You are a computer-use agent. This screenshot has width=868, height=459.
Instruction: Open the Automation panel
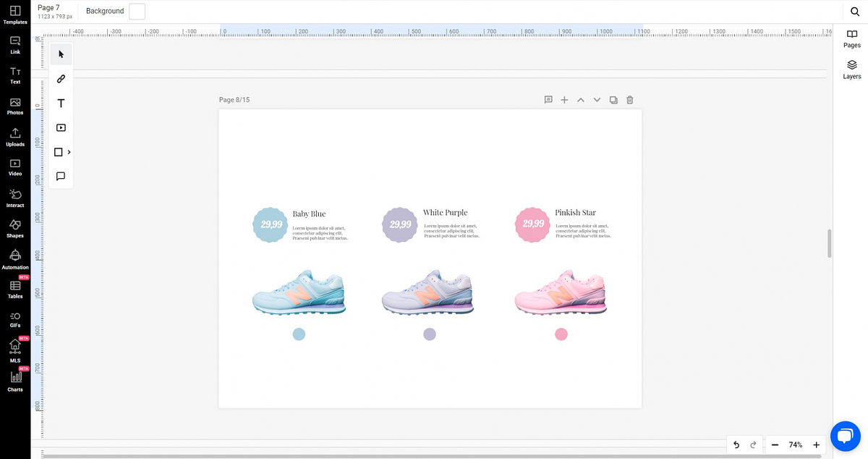[x=14, y=259]
